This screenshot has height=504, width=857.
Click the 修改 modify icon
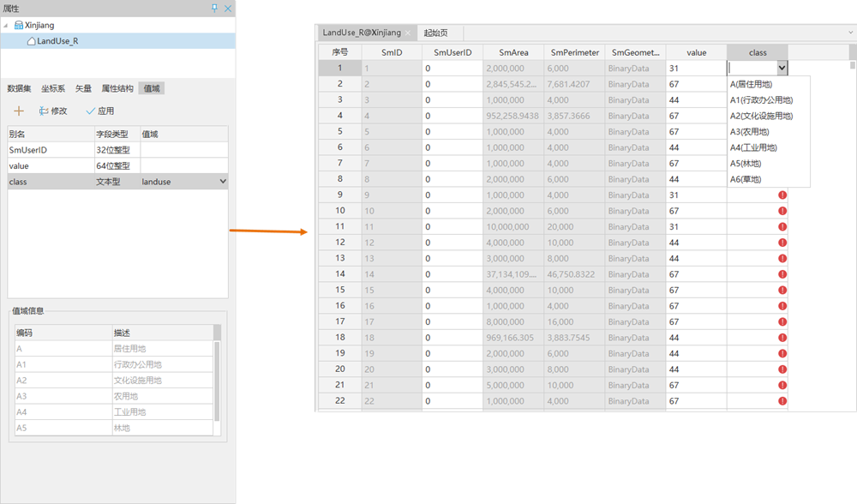(x=44, y=111)
